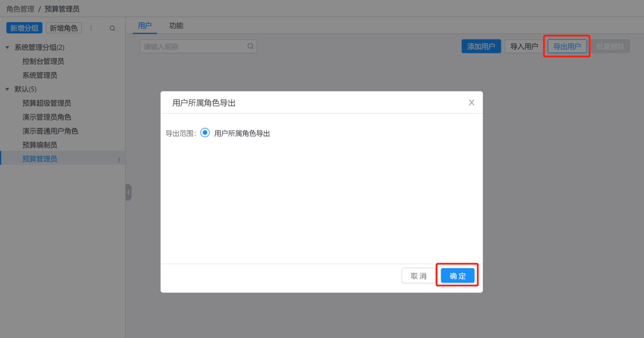Open the three-dot menu beside 预算管理员

coord(118,159)
